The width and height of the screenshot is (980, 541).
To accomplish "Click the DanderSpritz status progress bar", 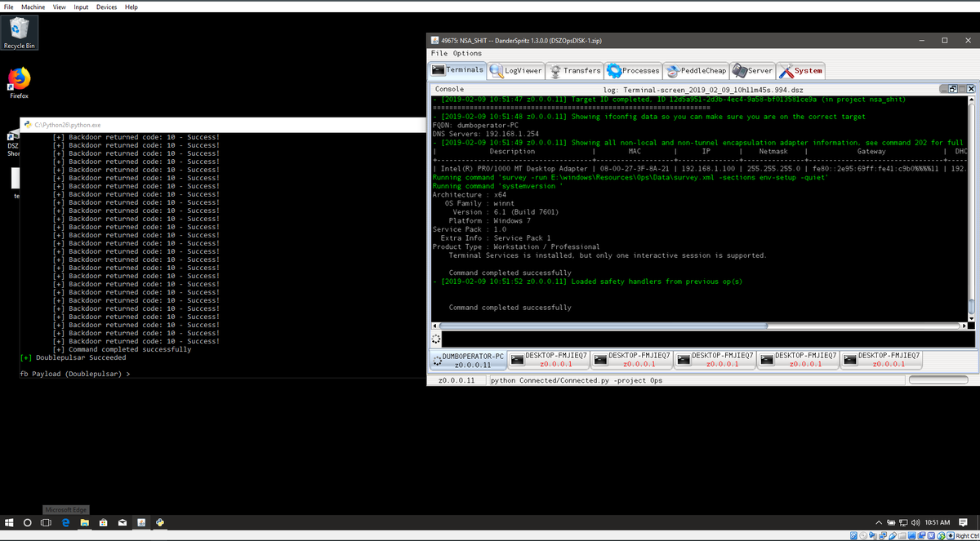I will [938, 380].
